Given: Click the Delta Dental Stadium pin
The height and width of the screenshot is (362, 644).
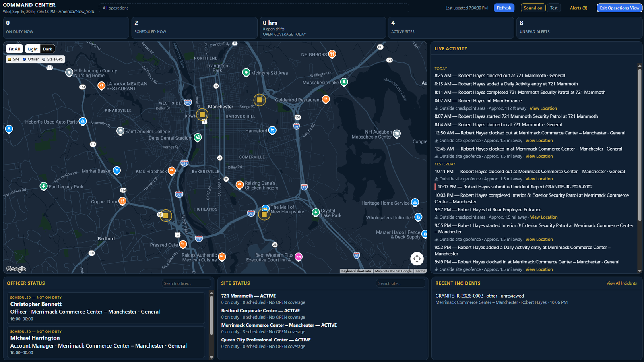Looking at the screenshot, I should point(198,137).
